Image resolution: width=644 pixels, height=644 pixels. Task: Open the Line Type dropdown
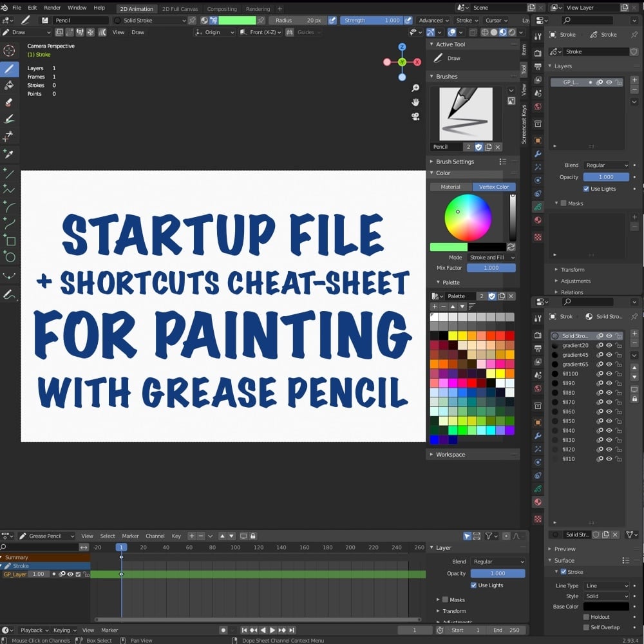coord(607,585)
